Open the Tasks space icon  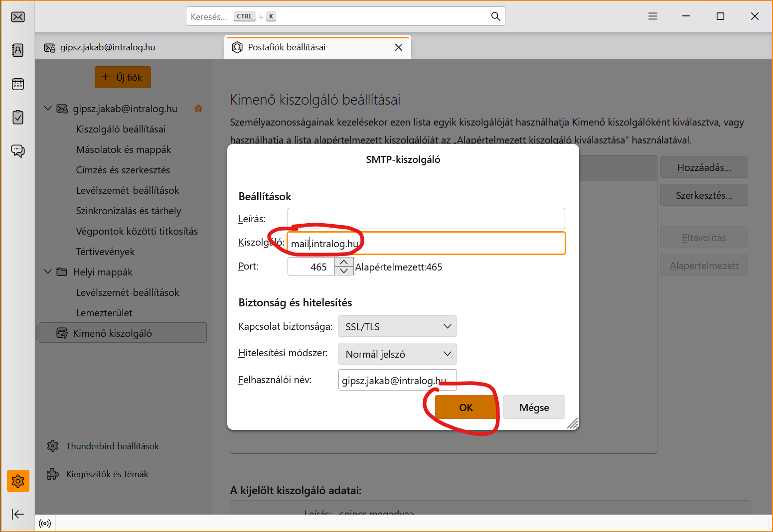click(18, 118)
